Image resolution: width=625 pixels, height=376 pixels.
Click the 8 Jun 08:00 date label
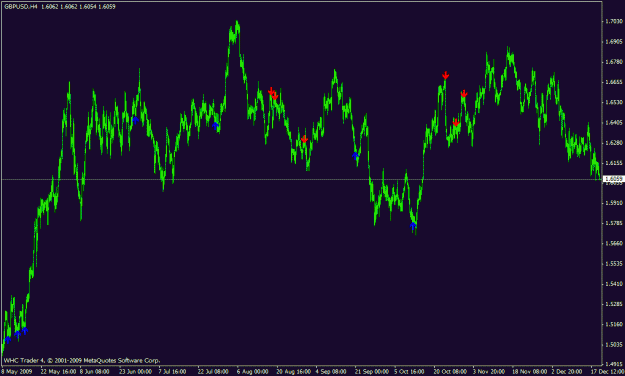pos(94,372)
